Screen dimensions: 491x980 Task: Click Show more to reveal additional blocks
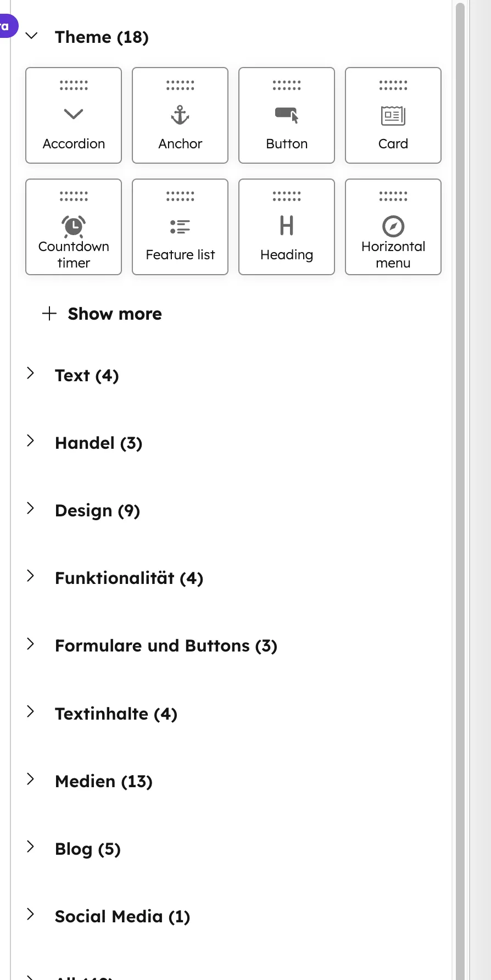[101, 313]
